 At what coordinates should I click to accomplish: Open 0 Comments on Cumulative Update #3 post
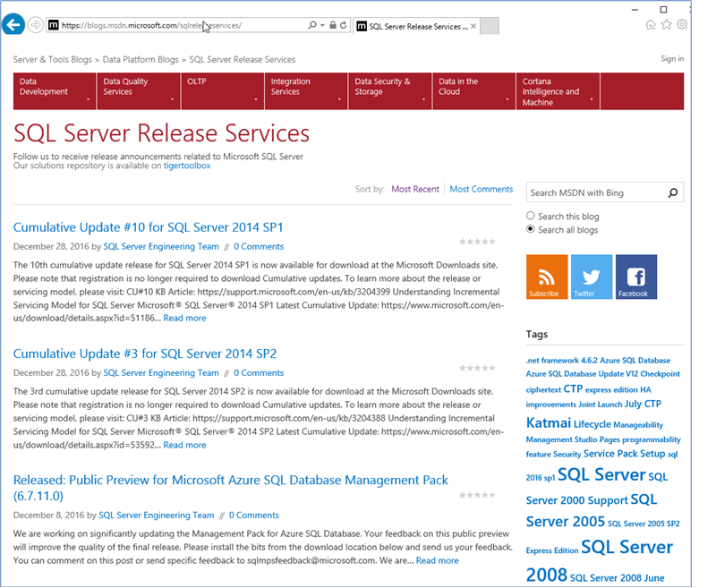point(259,373)
